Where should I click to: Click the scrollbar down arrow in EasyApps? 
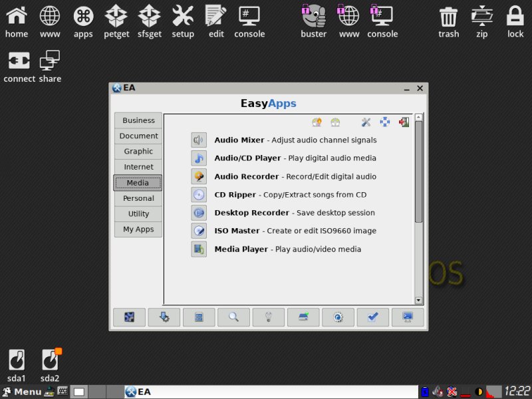(x=419, y=300)
